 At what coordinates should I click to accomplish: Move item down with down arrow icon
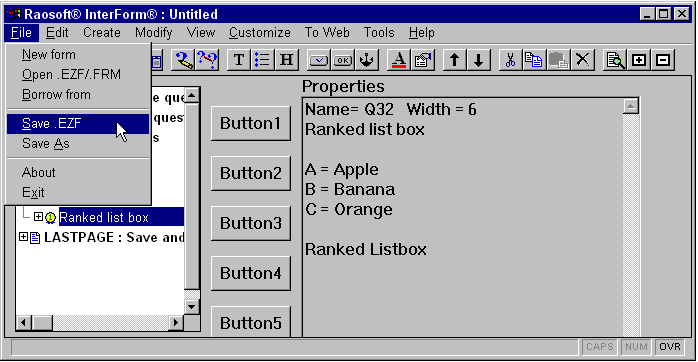pyautogui.click(x=479, y=60)
